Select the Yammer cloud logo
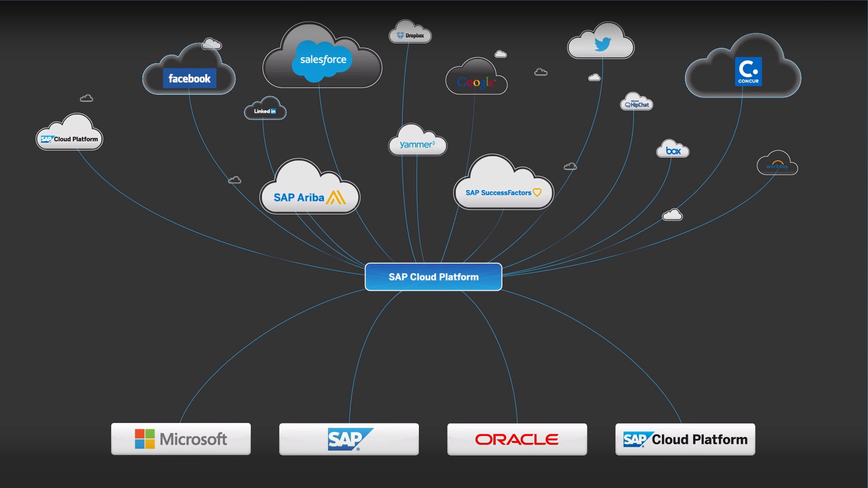This screenshot has height=488, width=868. (417, 144)
